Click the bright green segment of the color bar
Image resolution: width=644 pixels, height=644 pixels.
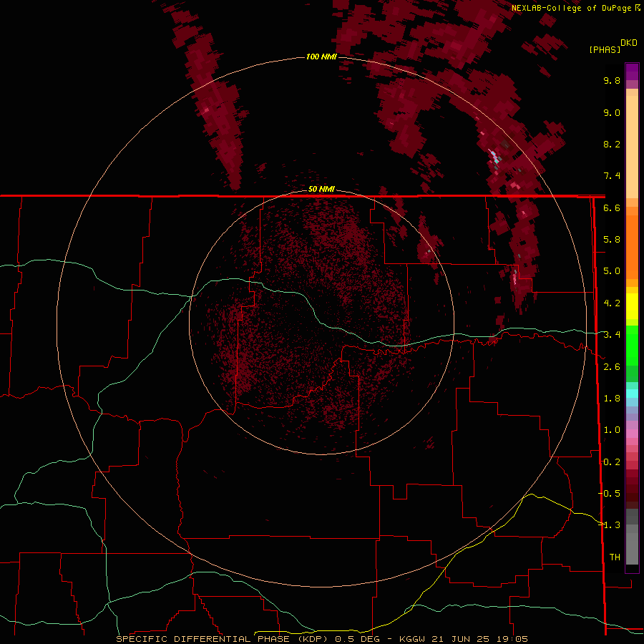(x=632, y=345)
